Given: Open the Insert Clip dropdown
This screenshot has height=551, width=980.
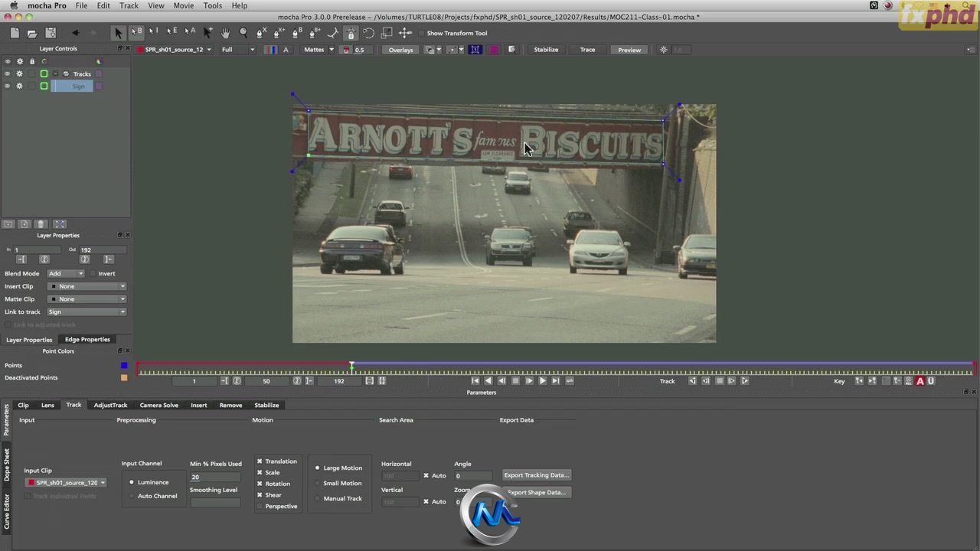Looking at the screenshot, I should click(87, 286).
